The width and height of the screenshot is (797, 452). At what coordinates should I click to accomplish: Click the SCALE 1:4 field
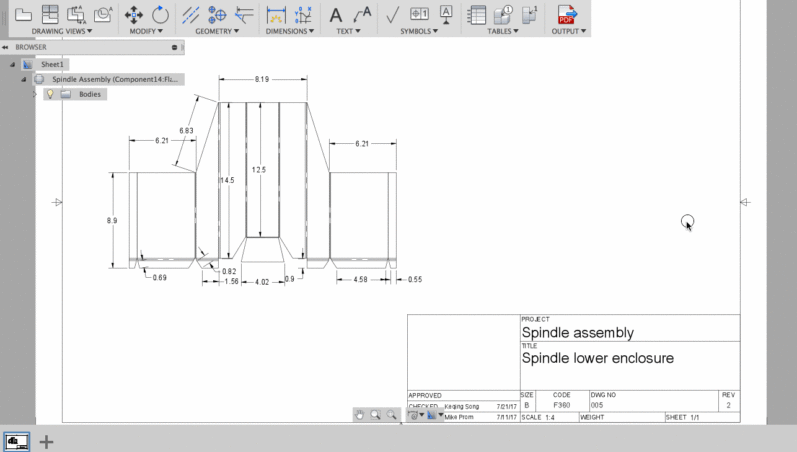538,417
